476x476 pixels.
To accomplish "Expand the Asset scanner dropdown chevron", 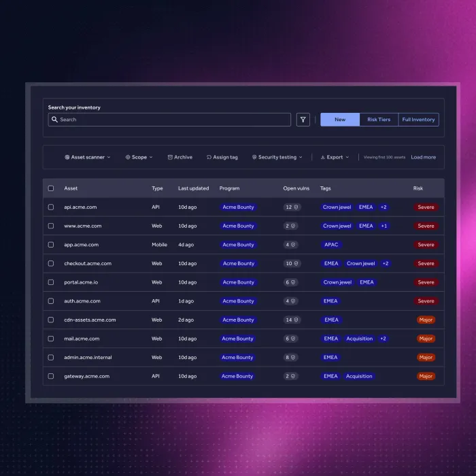I will 109,157.
